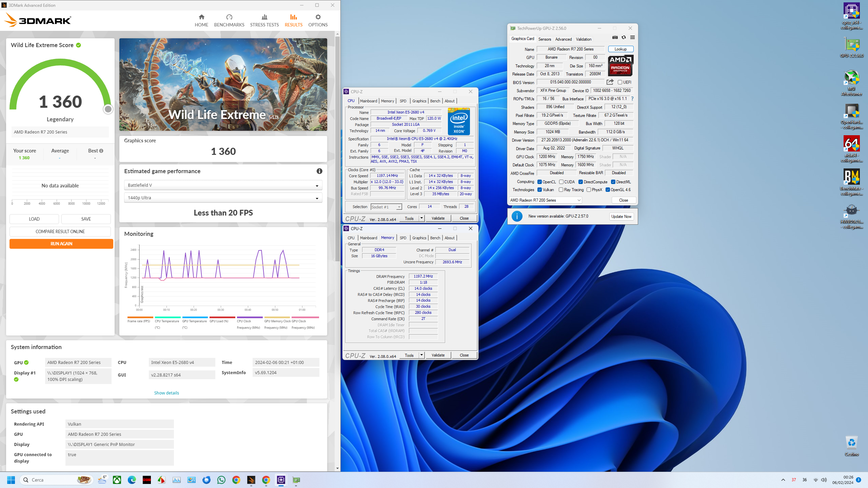Image resolution: width=868 pixels, height=488 pixels.
Task: Click the Estimated game performance info icon
Action: point(319,171)
